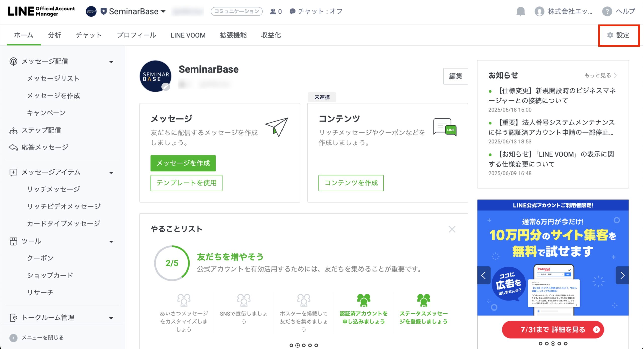This screenshot has height=349, width=644.
Task: Click the paper plane message icon
Action: tap(277, 127)
